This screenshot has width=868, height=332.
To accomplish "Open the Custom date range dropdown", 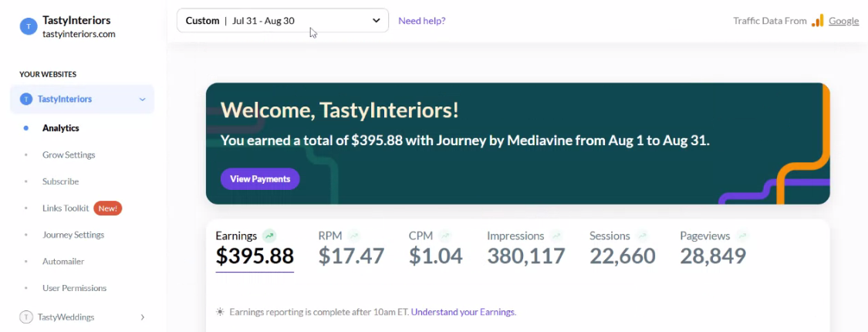I will (282, 21).
